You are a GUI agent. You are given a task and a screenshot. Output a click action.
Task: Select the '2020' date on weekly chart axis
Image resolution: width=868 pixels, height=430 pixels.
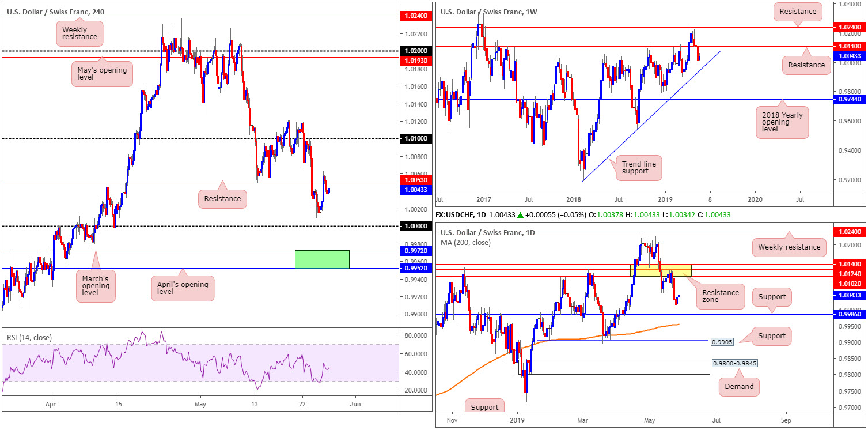[x=755, y=199]
